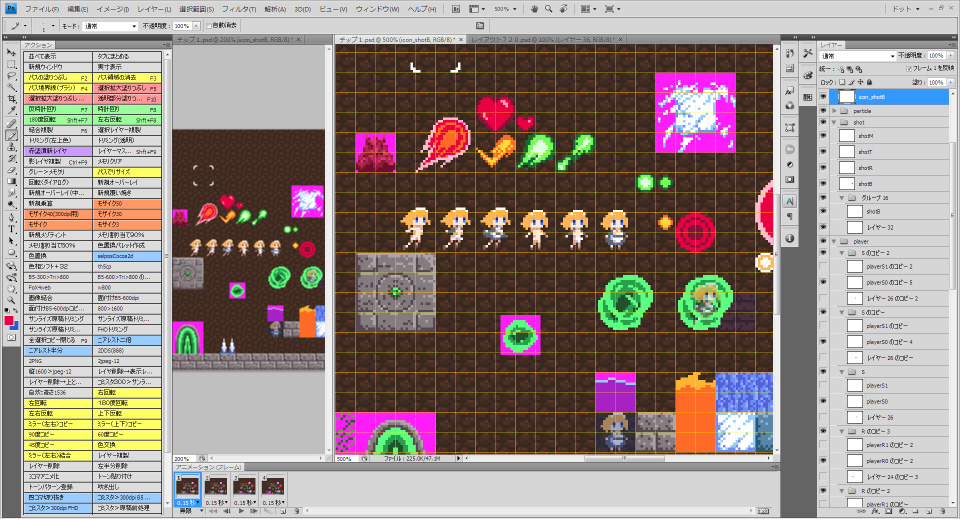
Task: Open the tool presets icon in dock
Action: 808,53
